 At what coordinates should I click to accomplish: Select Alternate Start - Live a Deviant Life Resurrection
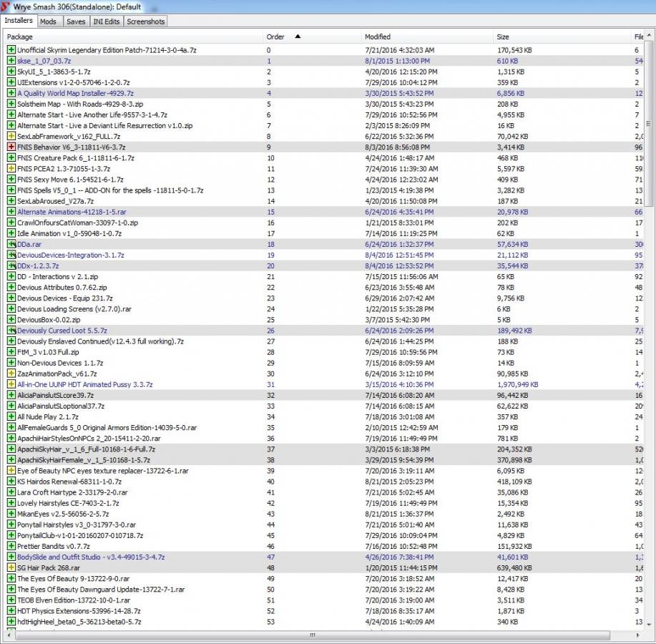coord(325,125)
